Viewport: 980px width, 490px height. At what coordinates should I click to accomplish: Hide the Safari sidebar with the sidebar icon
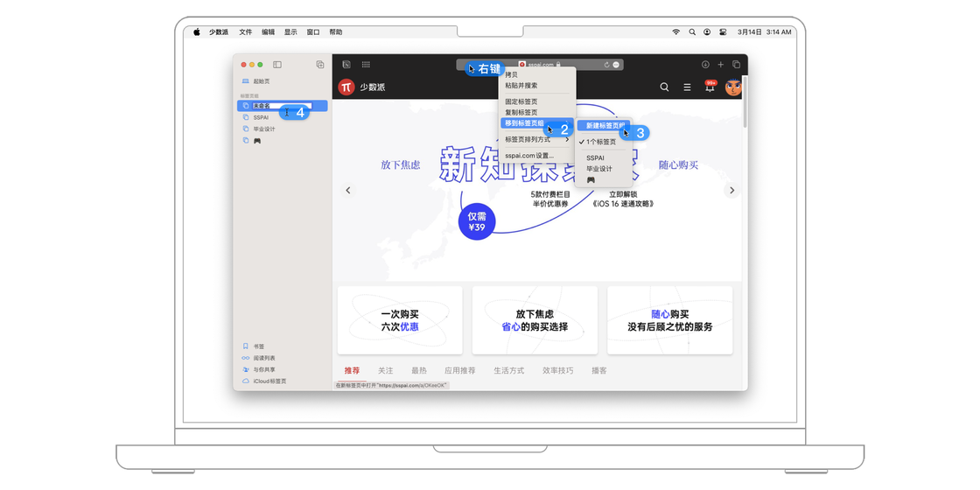point(277,65)
